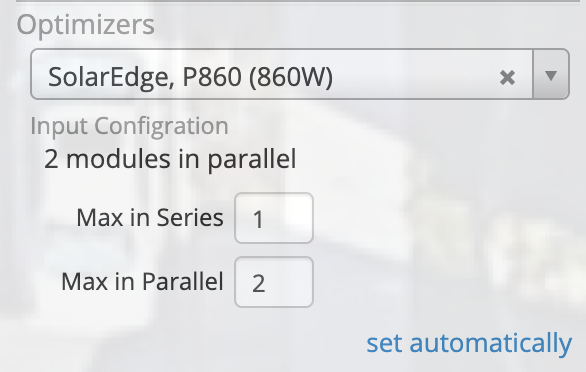Click the SolarEdge, P860 (860W) combo box
586x372 pixels.
click(300, 74)
